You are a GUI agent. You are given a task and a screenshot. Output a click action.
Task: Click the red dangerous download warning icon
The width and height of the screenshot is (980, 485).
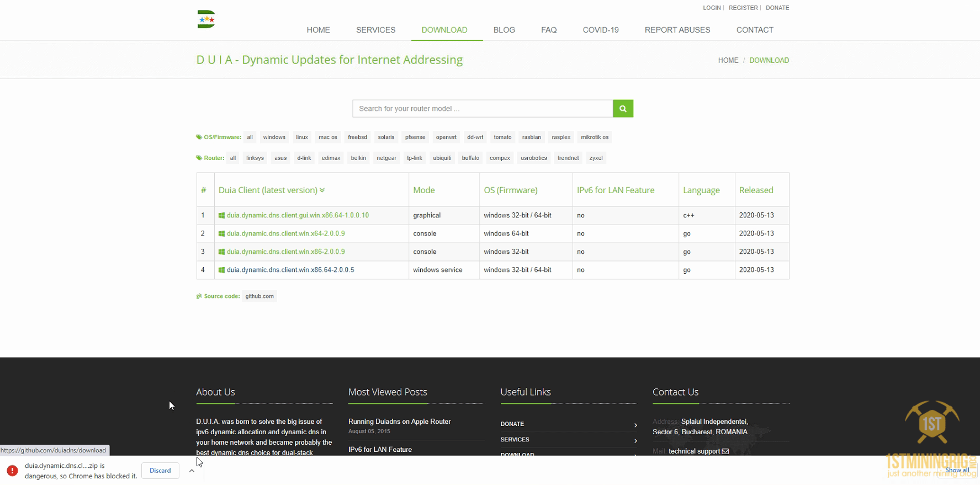12,471
